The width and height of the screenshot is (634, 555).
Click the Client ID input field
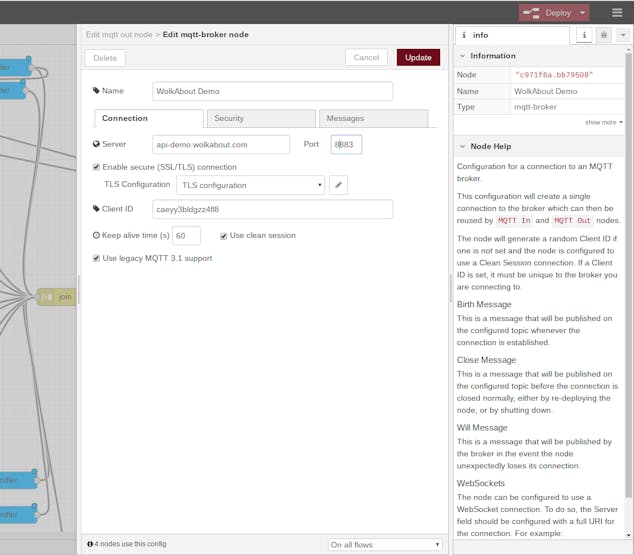[272, 209]
